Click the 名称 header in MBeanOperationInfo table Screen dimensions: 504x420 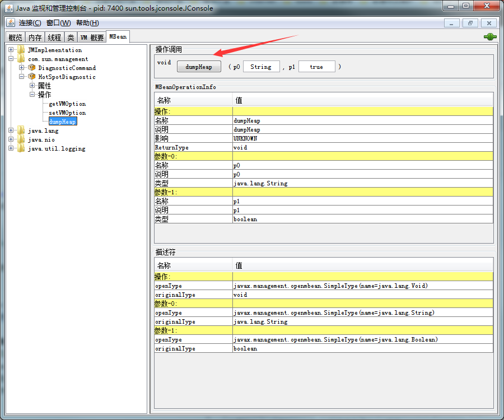(x=193, y=101)
